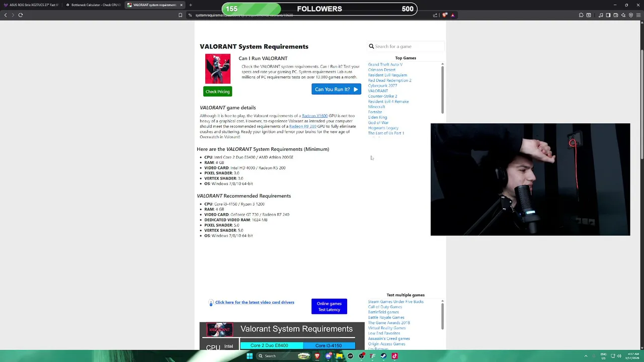644x362 pixels.
Task: Toggle the browser sidebar panel icon
Action: (608, 15)
